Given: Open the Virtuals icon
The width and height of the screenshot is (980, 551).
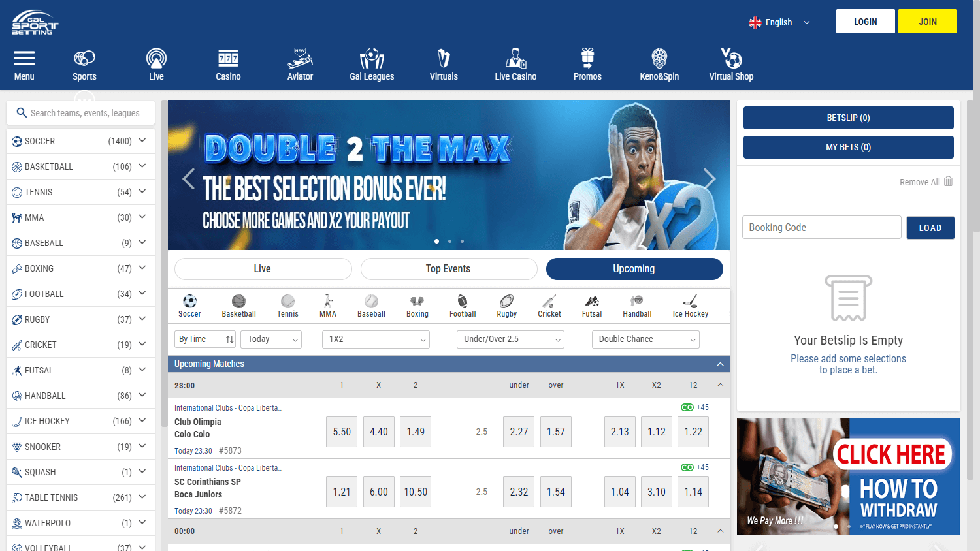Looking at the screenshot, I should tap(444, 58).
